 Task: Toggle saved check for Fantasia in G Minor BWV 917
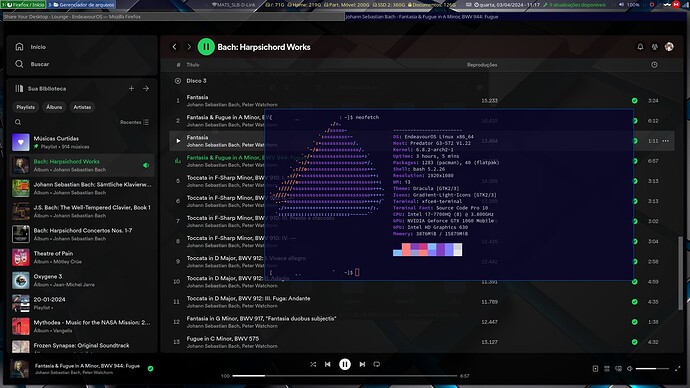tap(635, 322)
